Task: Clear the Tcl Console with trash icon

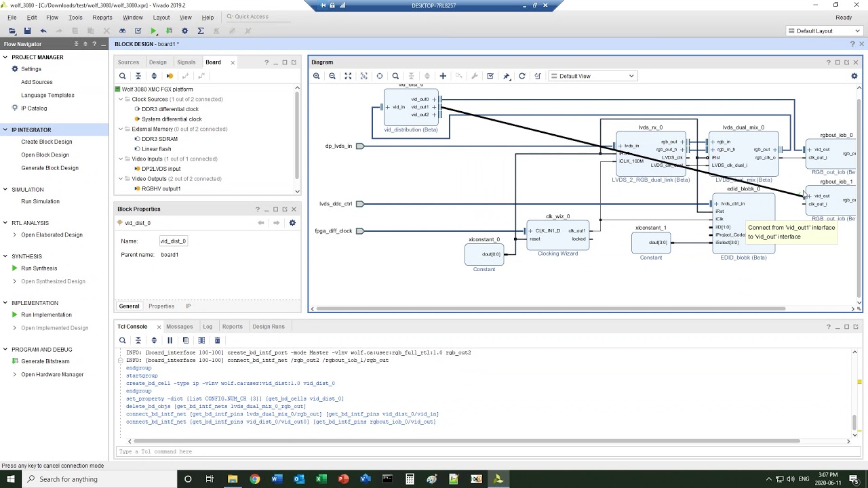Action: [x=217, y=340]
